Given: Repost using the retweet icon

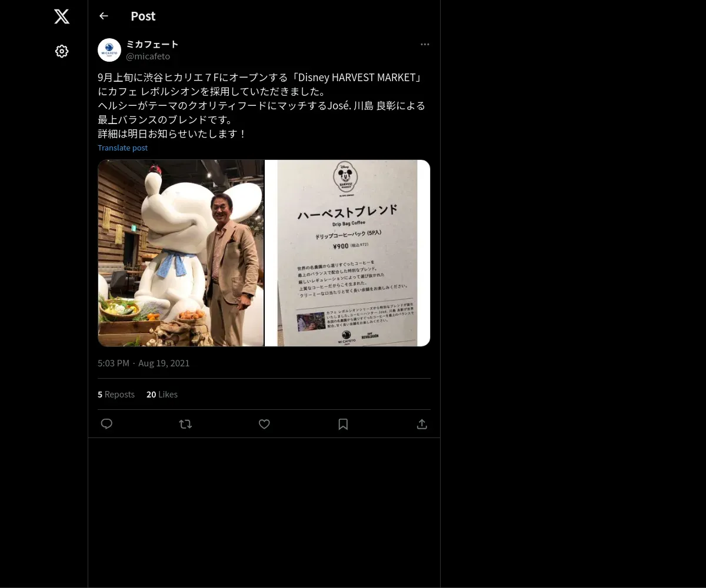Looking at the screenshot, I should (185, 424).
